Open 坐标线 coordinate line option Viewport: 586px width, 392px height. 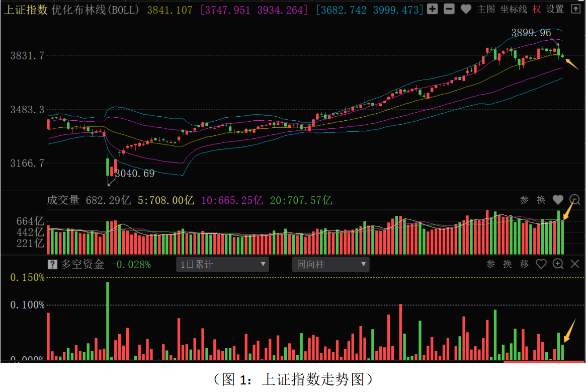514,10
